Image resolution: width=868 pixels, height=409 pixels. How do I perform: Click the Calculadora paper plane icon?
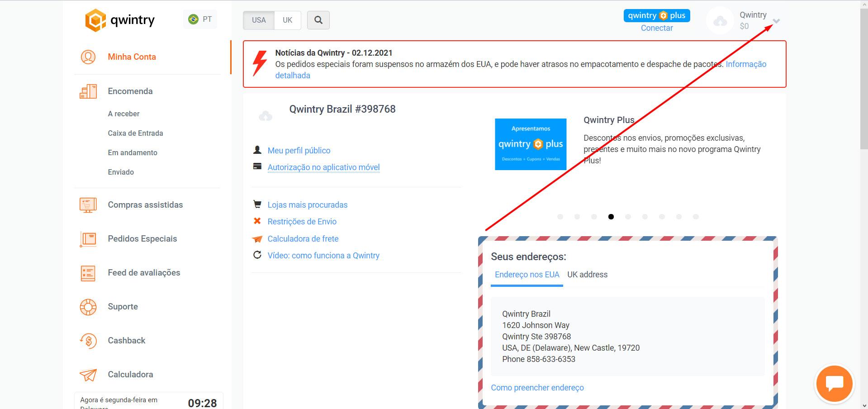[88, 375]
